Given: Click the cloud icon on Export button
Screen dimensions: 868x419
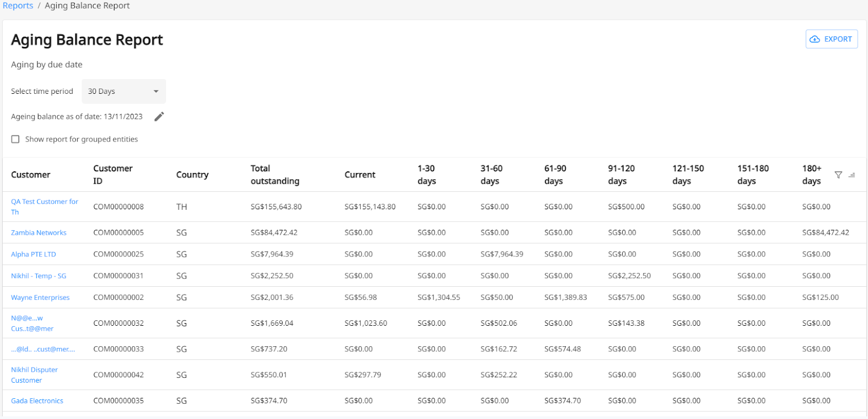Looking at the screenshot, I should click(x=815, y=39).
